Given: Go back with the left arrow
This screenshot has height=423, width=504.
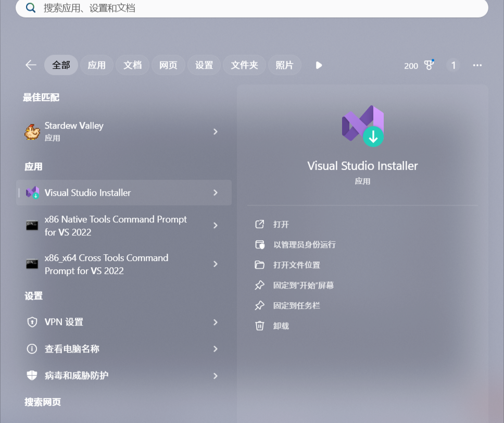Looking at the screenshot, I should coord(31,65).
